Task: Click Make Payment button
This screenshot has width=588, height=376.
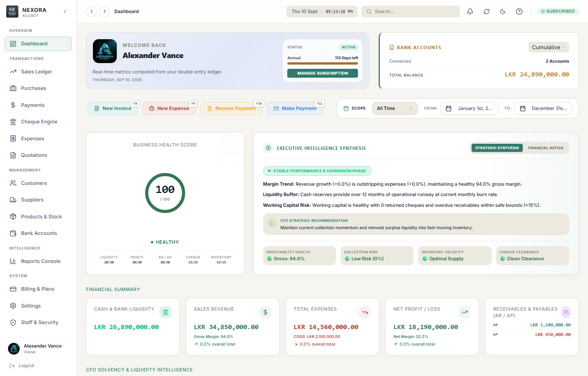Action: tap(295, 108)
